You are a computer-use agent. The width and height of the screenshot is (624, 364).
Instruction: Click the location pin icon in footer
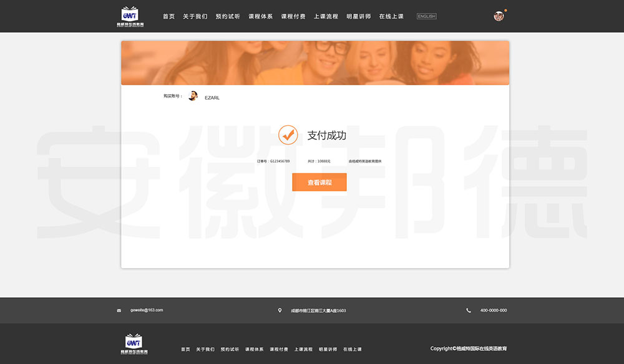pyautogui.click(x=280, y=310)
